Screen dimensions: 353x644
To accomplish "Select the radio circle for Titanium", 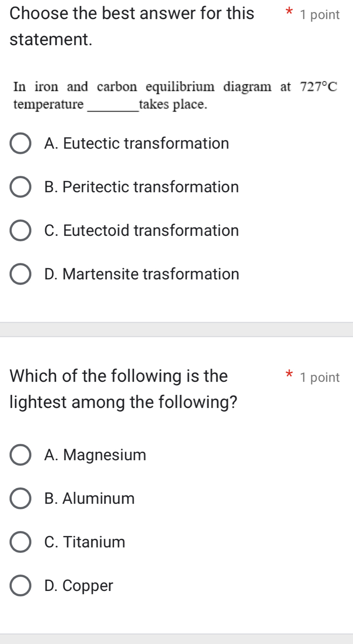I will pos(20,542).
